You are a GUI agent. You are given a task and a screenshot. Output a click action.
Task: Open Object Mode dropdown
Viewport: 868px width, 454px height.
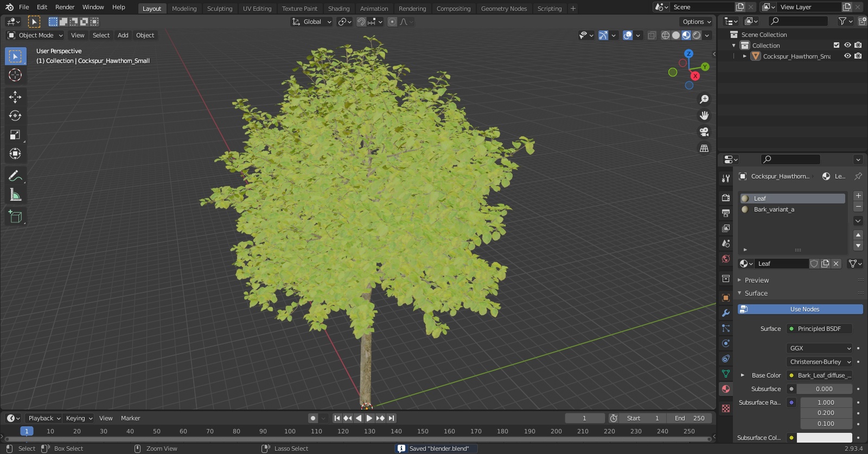35,35
